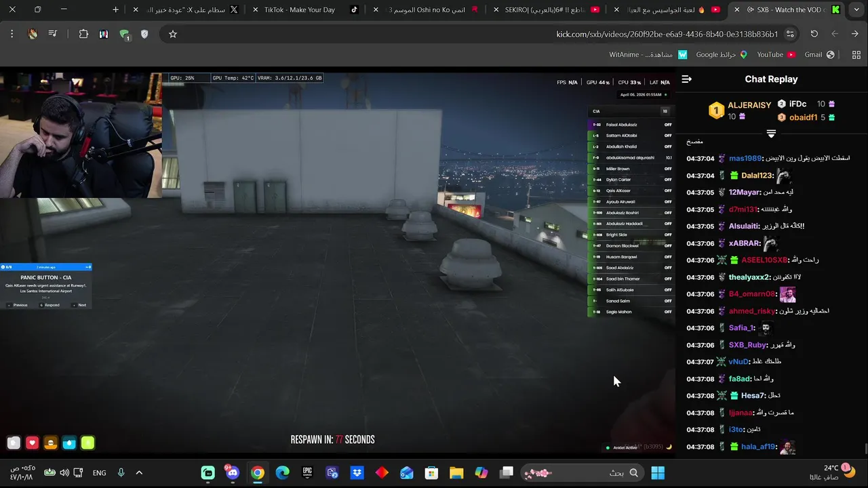Open Chrome three-dot menu
This screenshot has height=488, width=868.
click(x=12, y=34)
